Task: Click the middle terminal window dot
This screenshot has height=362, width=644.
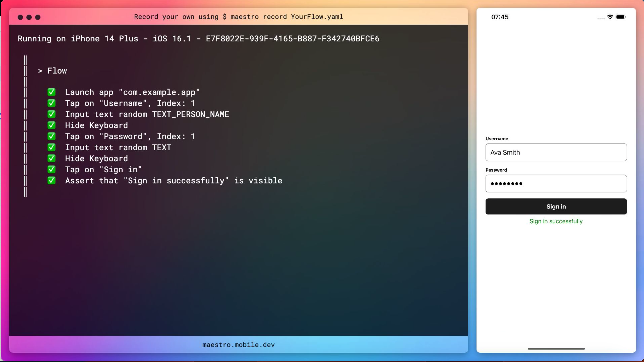Action: point(29,17)
